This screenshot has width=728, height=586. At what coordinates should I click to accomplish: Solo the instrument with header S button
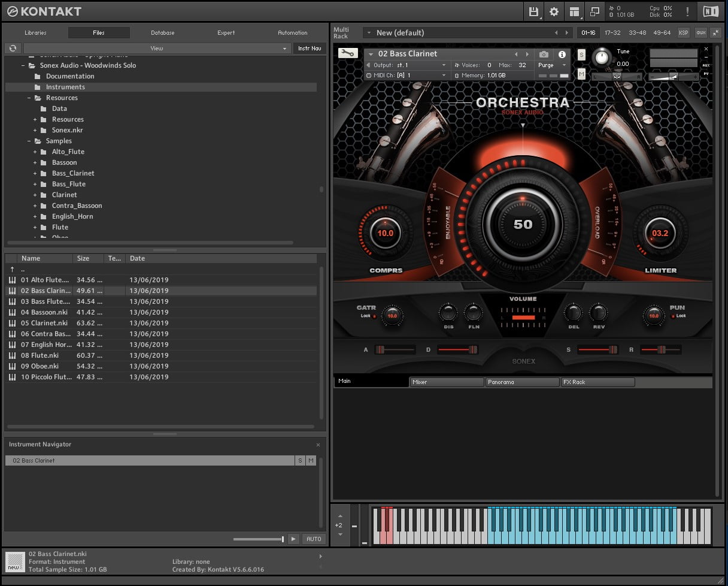point(581,55)
